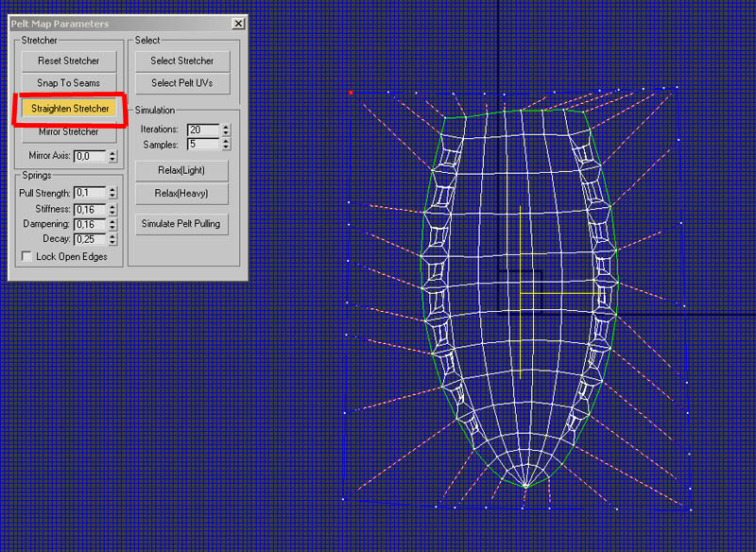Viewport: 756px width, 552px height.
Task: Click the Mirror Stretcher button
Action: tap(69, 133)
